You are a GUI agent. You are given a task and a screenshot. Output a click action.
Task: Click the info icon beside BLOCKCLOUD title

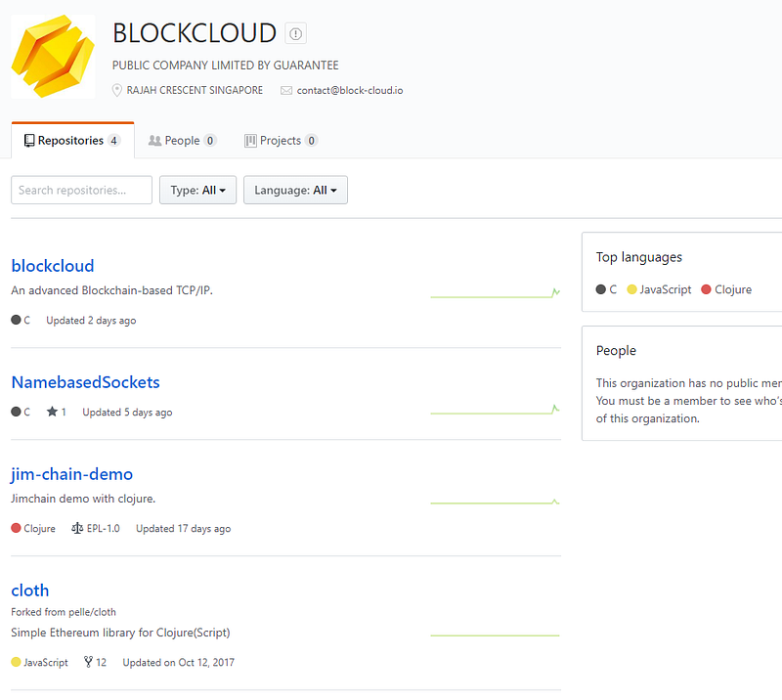click(x=295, y=34)
